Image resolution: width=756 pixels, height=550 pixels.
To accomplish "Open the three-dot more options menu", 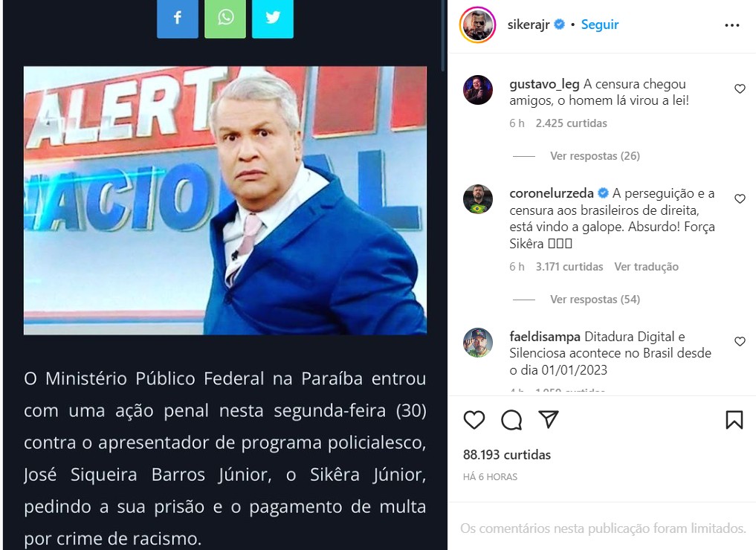I will (732, 25).
